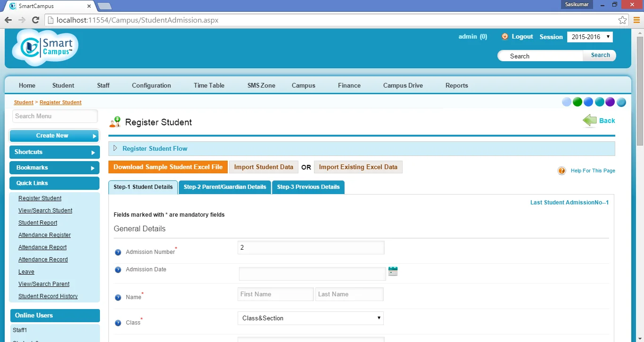Open Student Report quick link
644x342 pixels.
pos(38,223)
